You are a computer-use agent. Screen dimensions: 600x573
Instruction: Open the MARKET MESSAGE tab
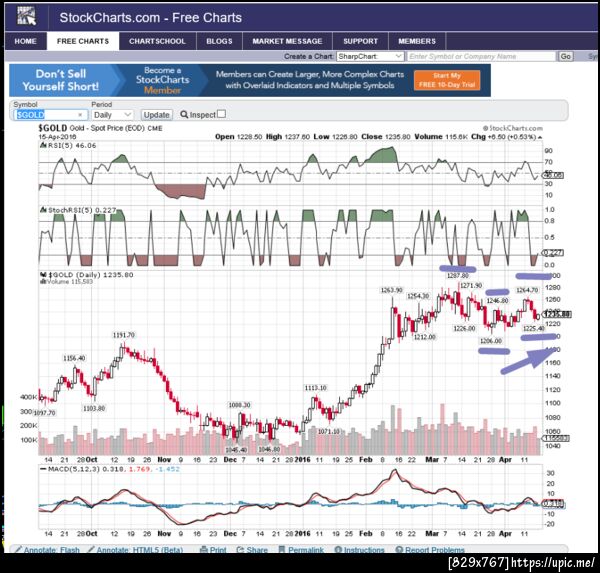tap(287, 41)
